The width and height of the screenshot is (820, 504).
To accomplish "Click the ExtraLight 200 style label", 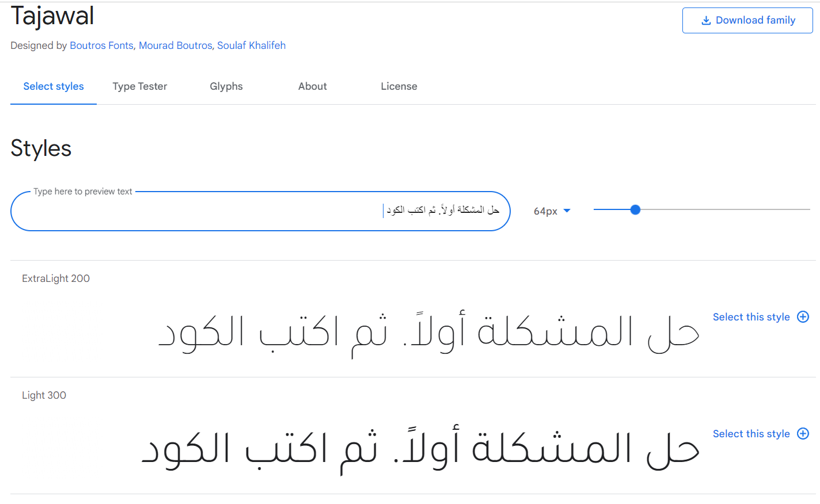I will (x=56, y=278).
